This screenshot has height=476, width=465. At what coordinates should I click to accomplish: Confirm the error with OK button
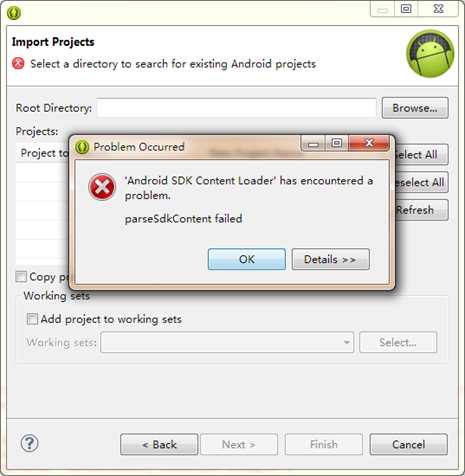coord(247,259)
